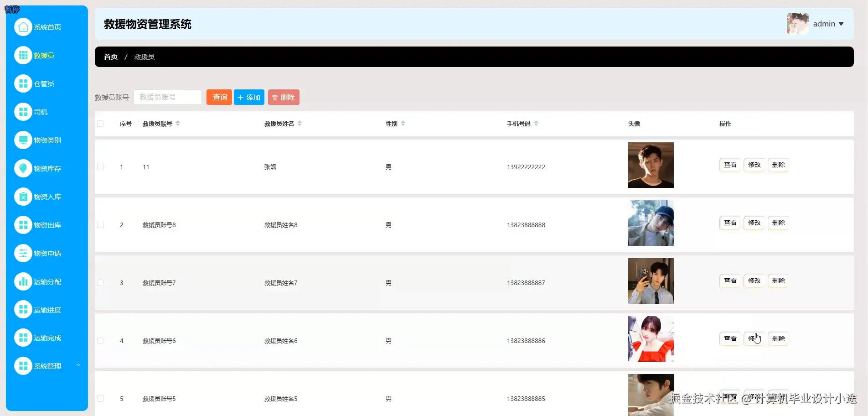Click 查看 for 救援员账号8 row
Image resolution: width=868 pixels, height=416 pixels.
(730, 223)
